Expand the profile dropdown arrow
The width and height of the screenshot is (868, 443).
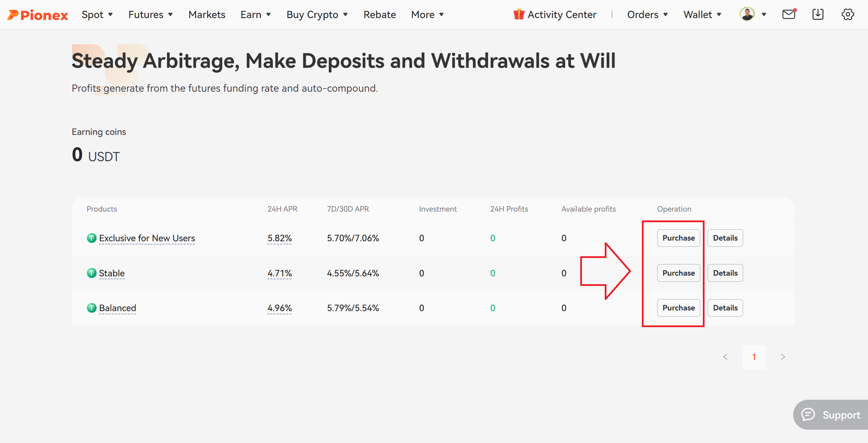click(764, 15)
